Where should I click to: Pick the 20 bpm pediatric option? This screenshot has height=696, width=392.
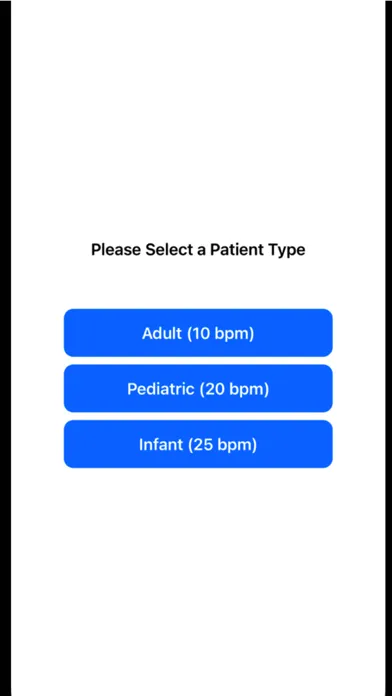(198, 388)
